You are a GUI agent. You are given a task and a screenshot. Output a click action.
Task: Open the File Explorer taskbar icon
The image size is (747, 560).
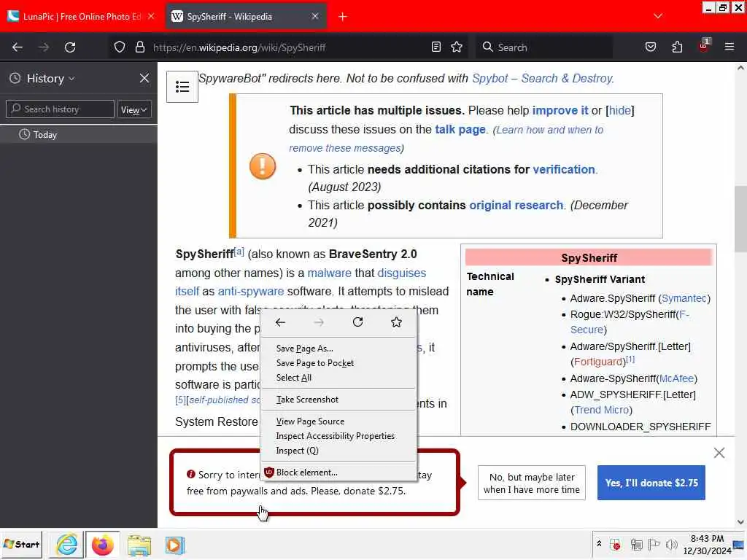pyautogui.click(x=139, y=544)
